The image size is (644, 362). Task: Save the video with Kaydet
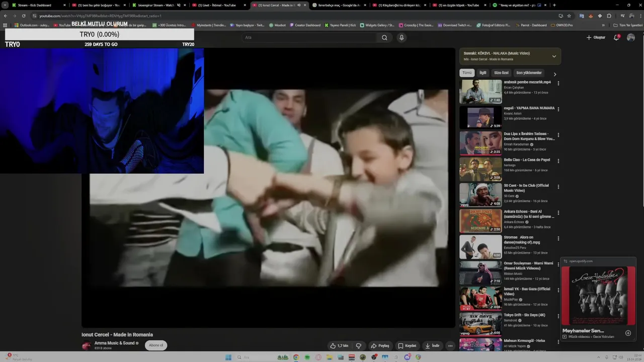(407, 346)
